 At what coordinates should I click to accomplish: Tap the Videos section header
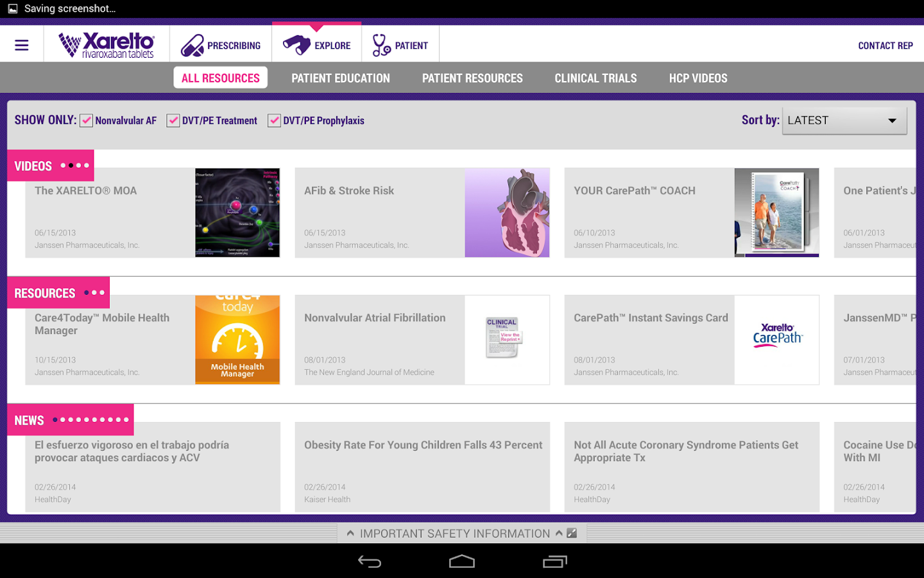point(51,166)
